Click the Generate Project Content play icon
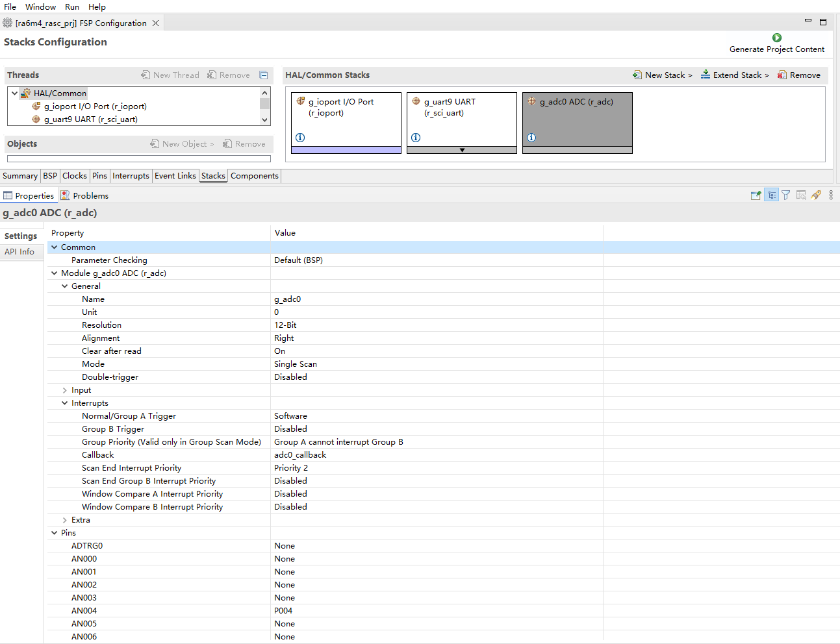The image size is (840, 644). (777, 38)
